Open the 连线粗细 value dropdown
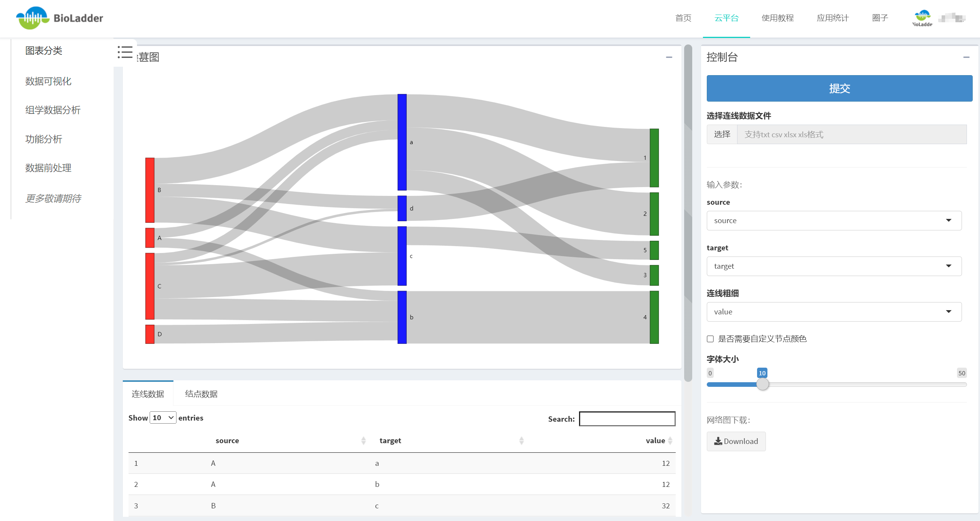 834,312
